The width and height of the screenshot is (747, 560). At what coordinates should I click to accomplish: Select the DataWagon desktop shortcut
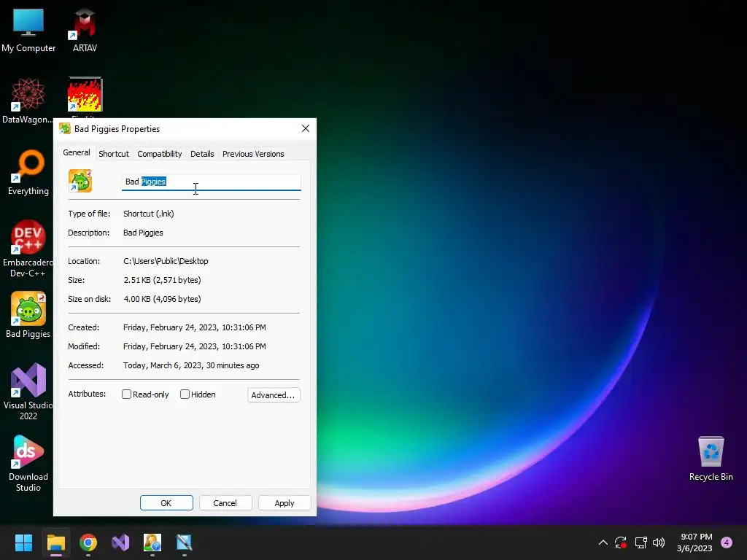coord(28,101)
